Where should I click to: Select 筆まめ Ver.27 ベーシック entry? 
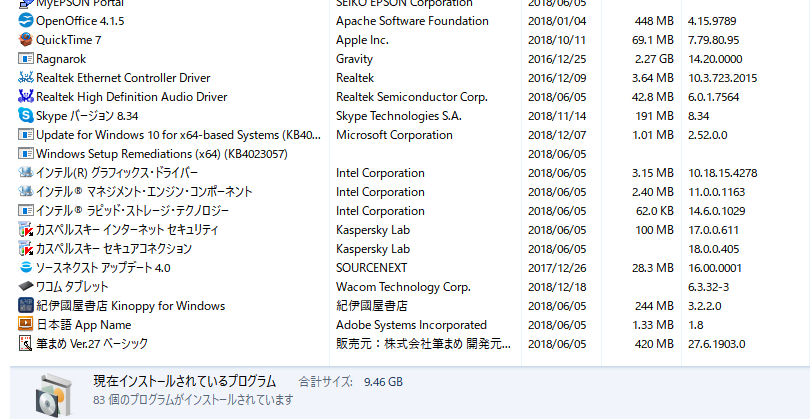(92, 344)
